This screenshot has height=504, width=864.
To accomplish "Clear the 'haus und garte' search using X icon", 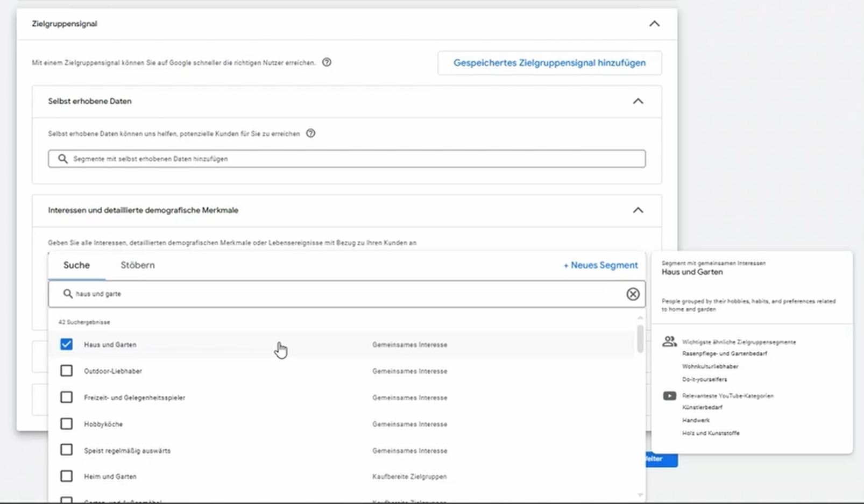I will pyautogui.click(x=633, y=294).
